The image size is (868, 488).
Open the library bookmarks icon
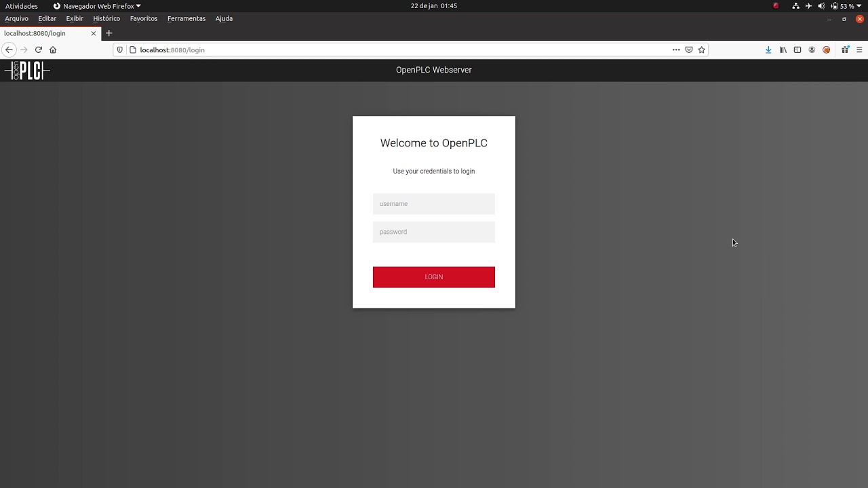(x=783, y=49)
